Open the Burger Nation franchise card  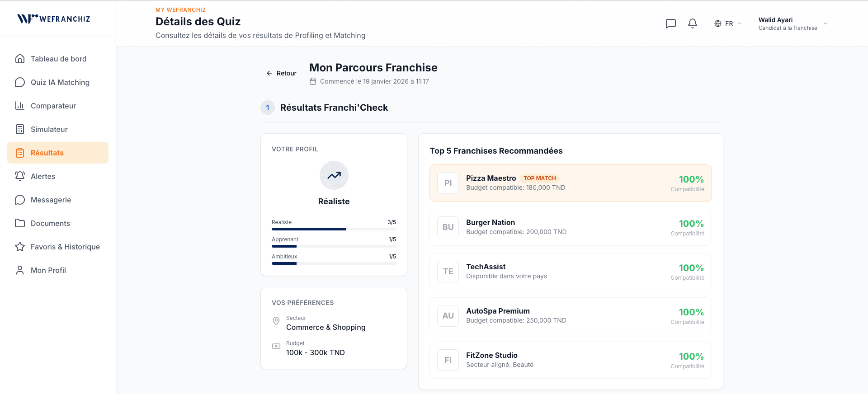[571, 227]
